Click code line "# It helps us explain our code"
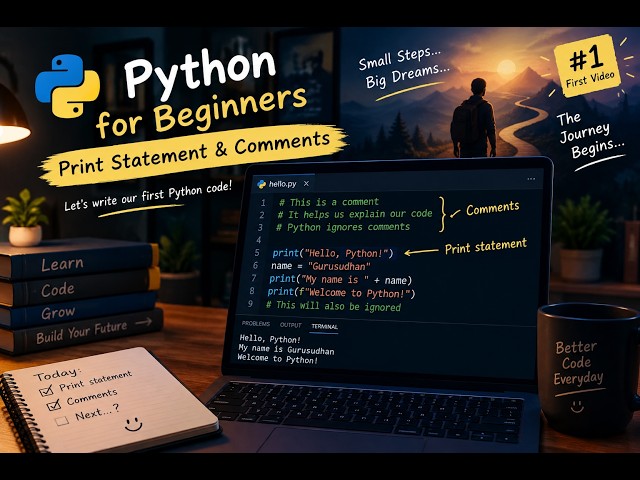 click(355, 214)
